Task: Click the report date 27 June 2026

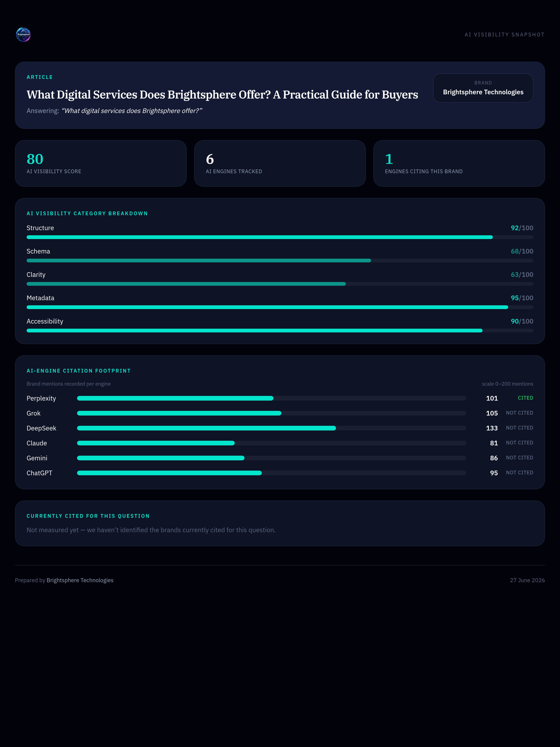Action: click(x=527, y=580)
